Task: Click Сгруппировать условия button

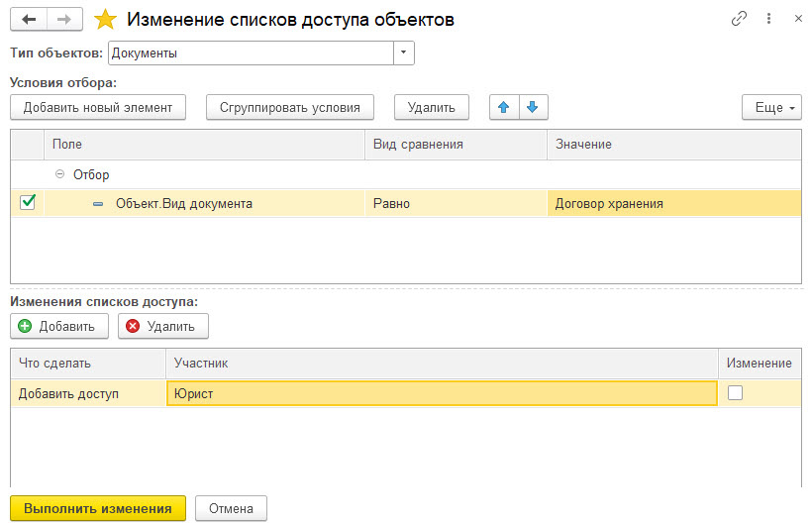Action: pos(290,107)
